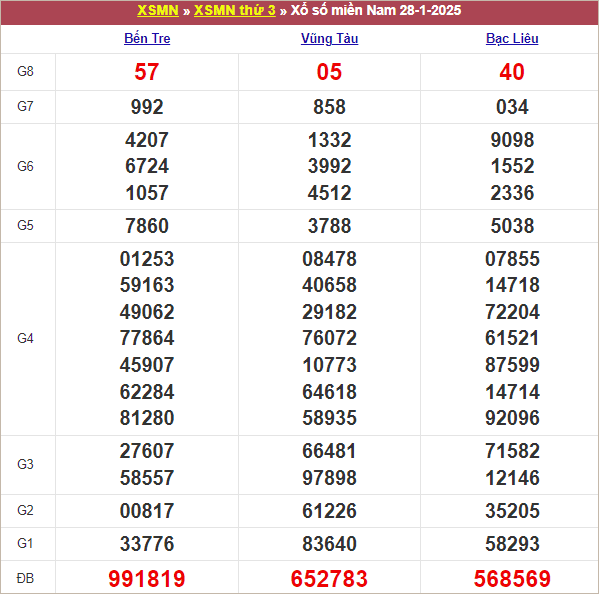Select the G1 row label
Screen dimensions: 599x594
[25, 543]
